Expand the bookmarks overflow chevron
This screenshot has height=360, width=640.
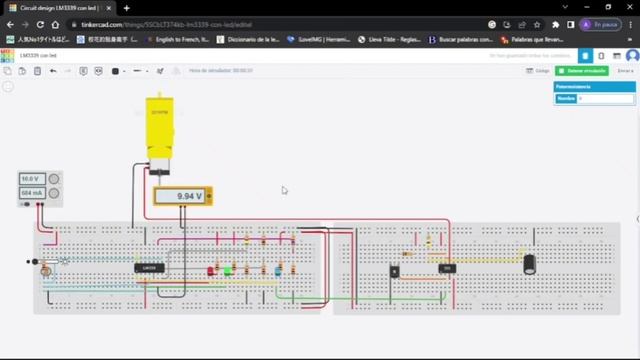pyautogui.click(x=630, y=40)
